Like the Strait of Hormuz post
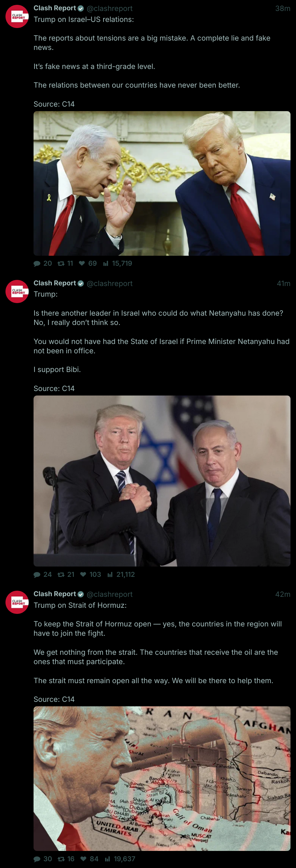296x868 pixels. click(x=84, y=859)
